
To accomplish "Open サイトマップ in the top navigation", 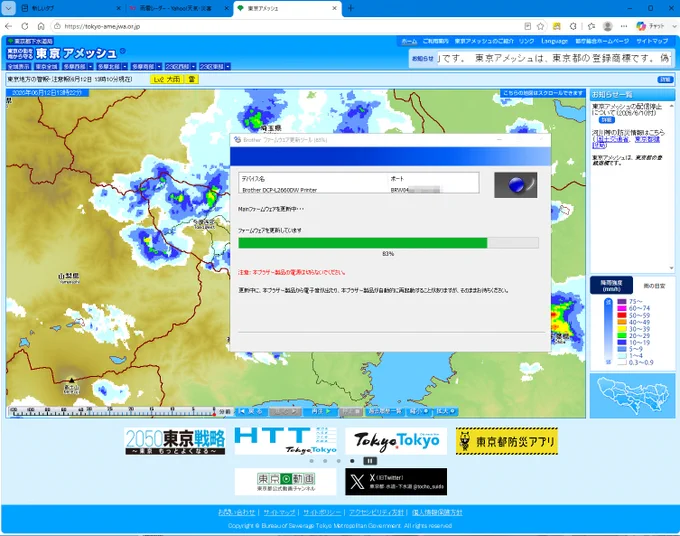I will [652, 41].
